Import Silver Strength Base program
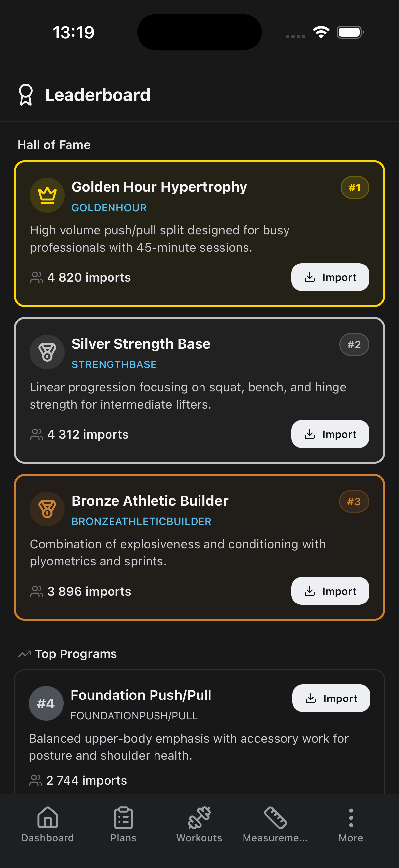The image size is (399, 868). pyautogui.click(x=330, y=434)
